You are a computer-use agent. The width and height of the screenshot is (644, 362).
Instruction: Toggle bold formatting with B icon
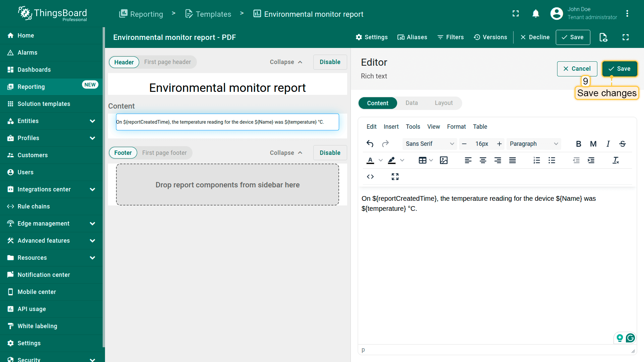tap(579, 144)
